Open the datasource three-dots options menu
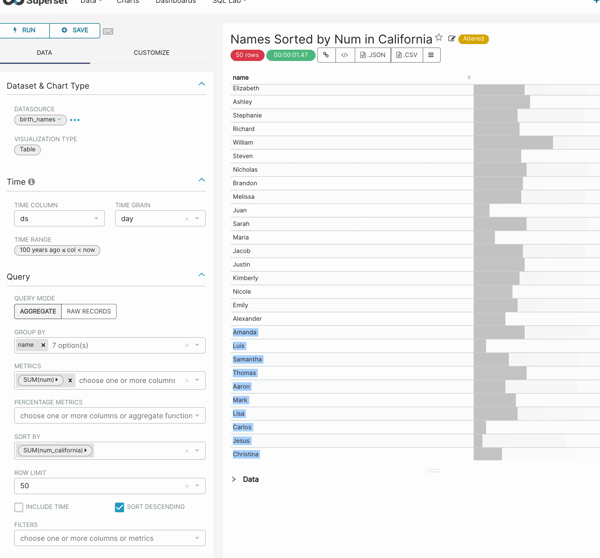 pos(75,120)
